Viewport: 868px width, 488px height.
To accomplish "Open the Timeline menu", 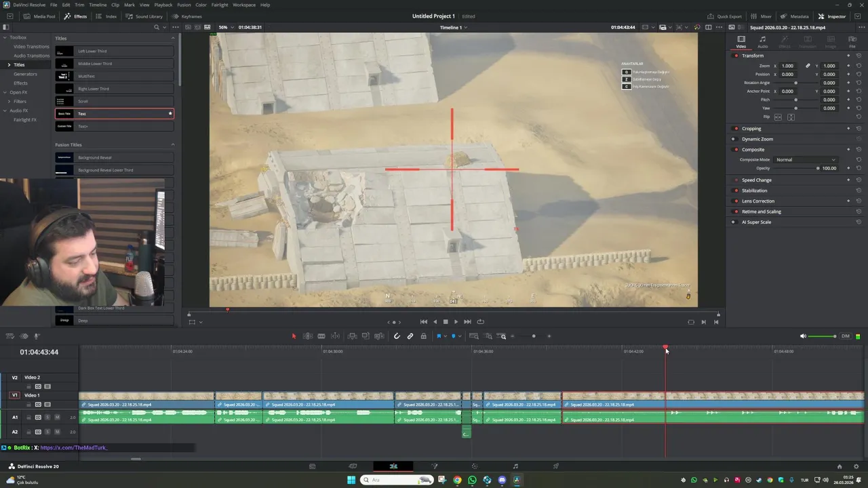I will (98, 5).
